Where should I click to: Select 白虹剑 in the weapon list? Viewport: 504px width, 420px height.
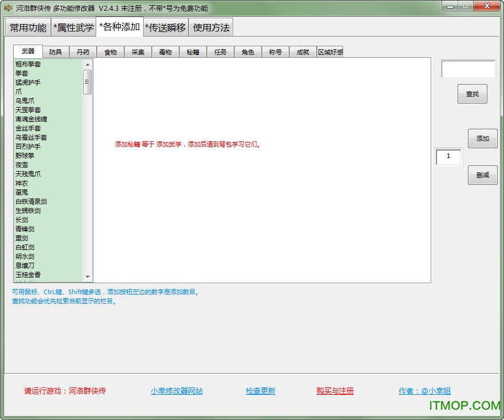[x=25, y=247]
